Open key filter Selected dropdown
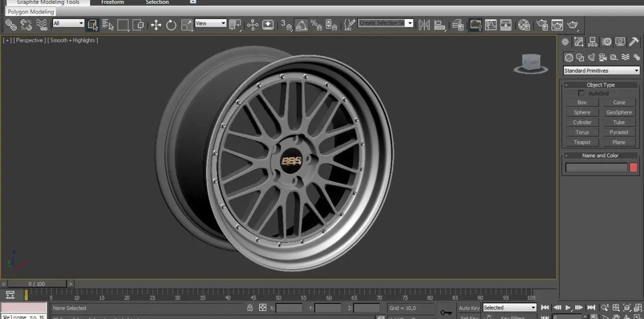644x319 pixels. tap(509, 308)
